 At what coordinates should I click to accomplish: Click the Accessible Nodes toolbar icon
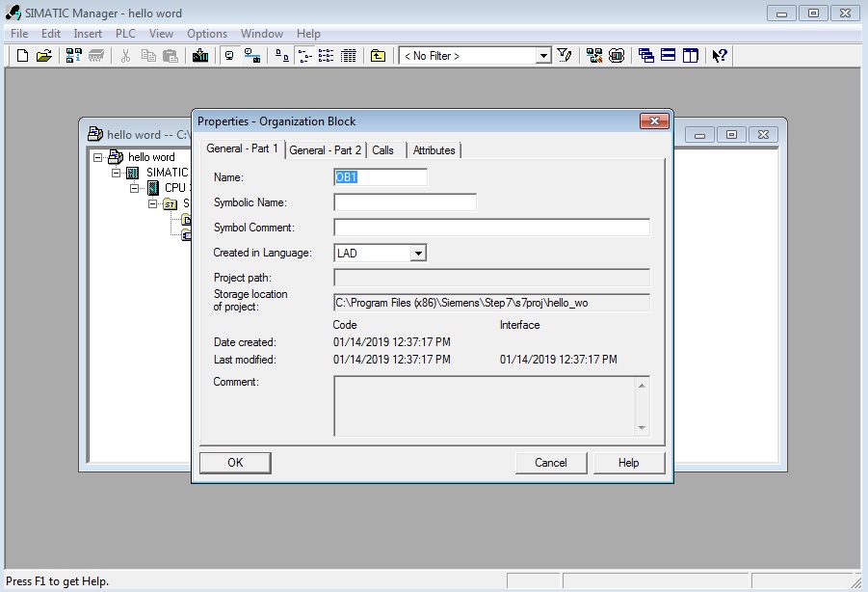click(x=74, y=56)
